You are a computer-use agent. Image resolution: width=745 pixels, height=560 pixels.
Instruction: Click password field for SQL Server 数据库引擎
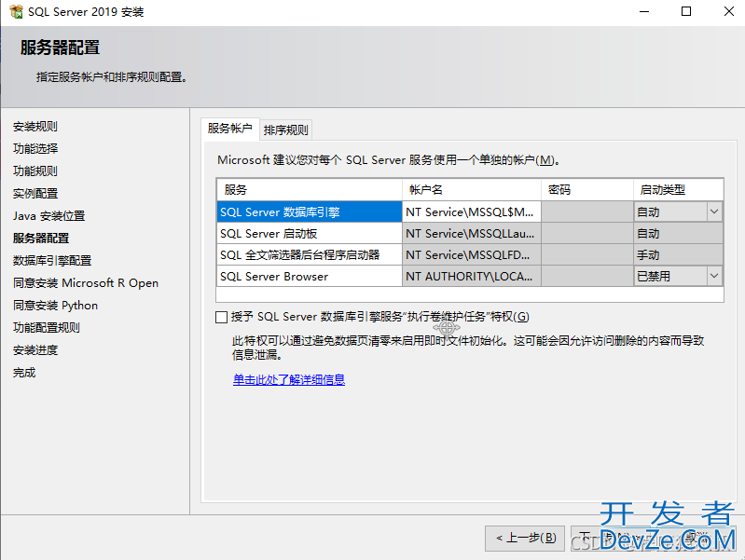pos(587,212)
